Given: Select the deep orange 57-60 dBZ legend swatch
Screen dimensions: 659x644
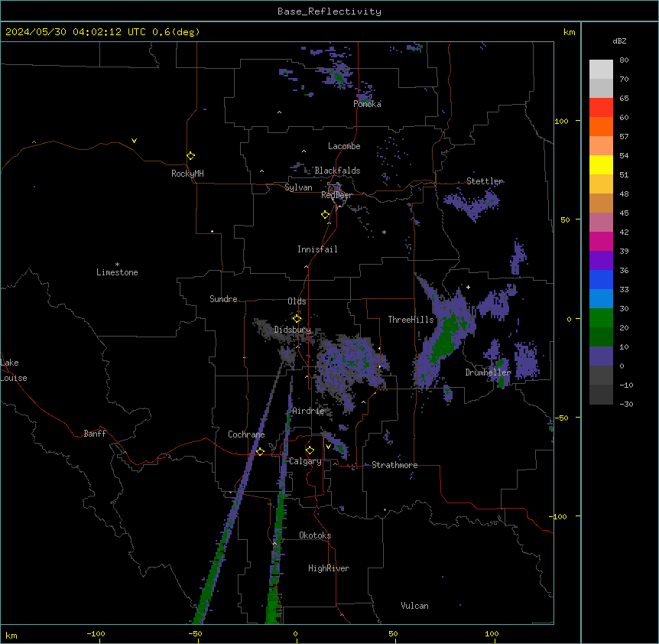Looking at the screenshot, I should pyautogui.click(x=601, y=126).
